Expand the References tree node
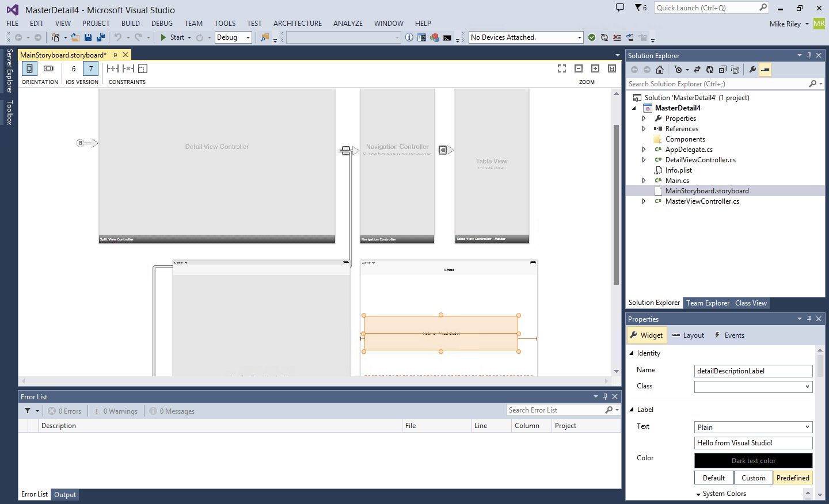Viewport: 829px width, 504px height. point(644,129)
